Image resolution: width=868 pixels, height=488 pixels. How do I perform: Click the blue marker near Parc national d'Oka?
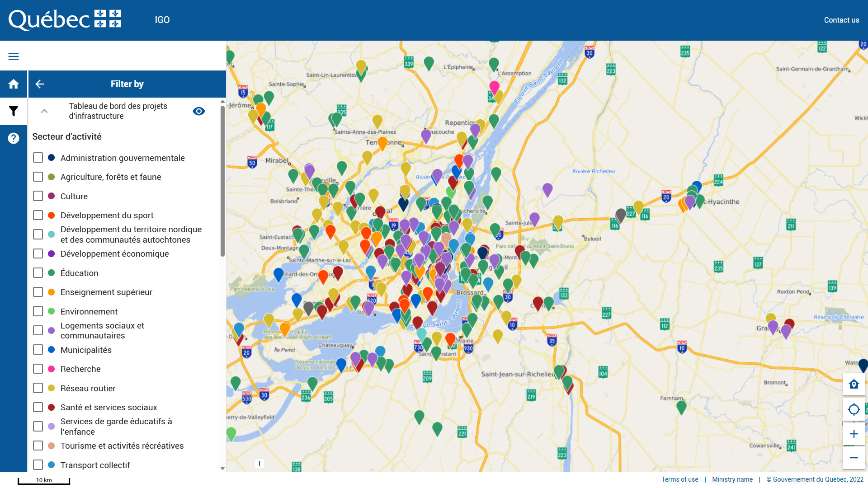tap(278, 274)
